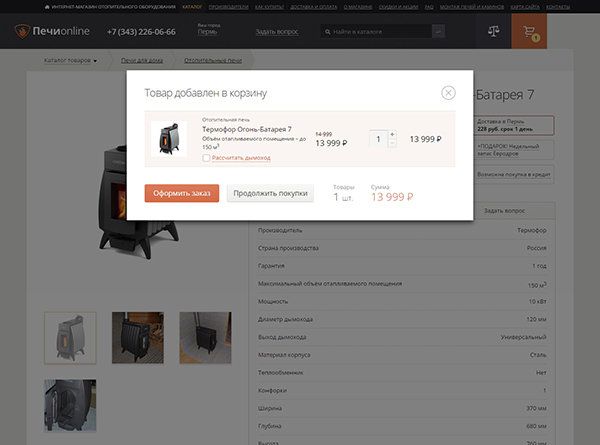Decrease product quantity with minus stepper
The height and width of the screenshot is (445, 600).
click(x=392, y=144)
